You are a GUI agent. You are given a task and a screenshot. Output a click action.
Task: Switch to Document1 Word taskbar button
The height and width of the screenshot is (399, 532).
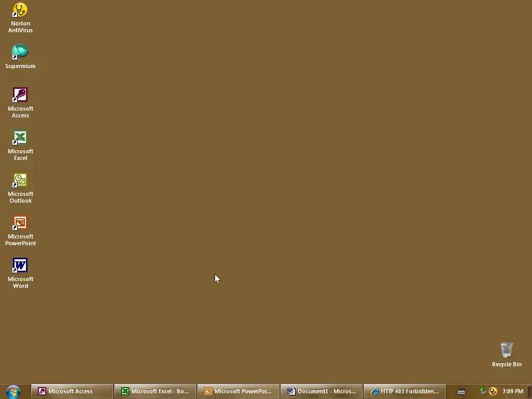coord(322,391)
